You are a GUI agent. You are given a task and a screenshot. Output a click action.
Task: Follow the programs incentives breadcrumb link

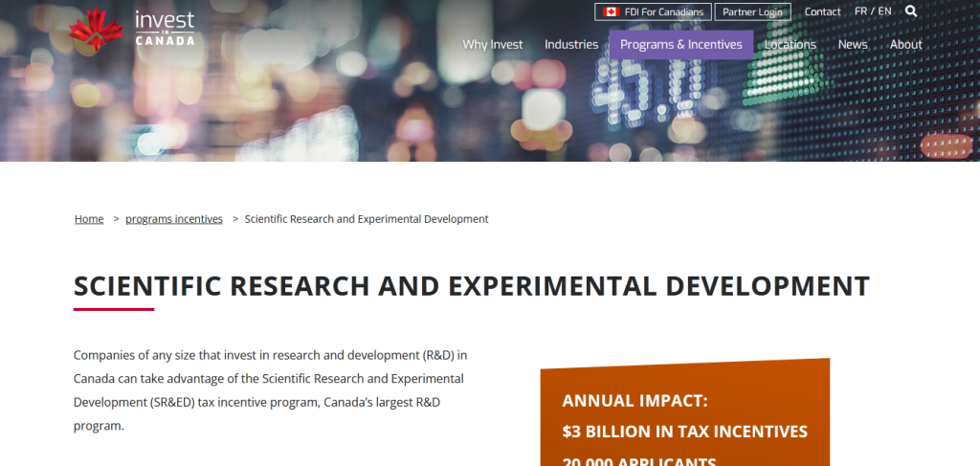pos(174,219)
